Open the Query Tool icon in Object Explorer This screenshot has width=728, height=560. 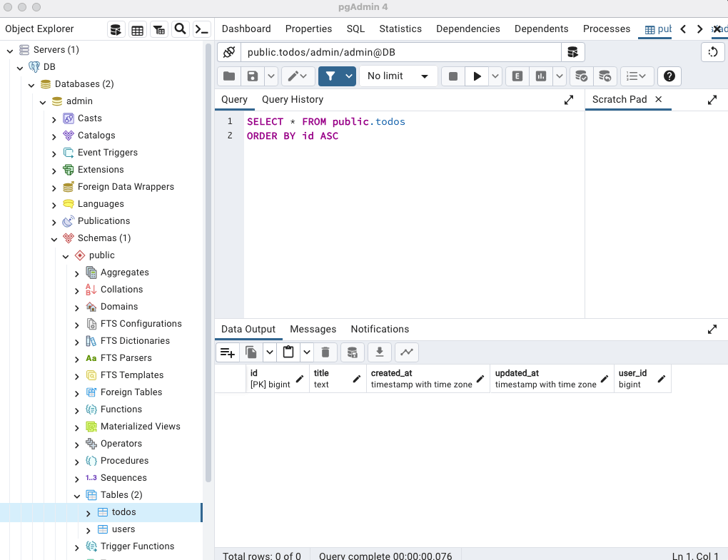(x=116, y=30)
